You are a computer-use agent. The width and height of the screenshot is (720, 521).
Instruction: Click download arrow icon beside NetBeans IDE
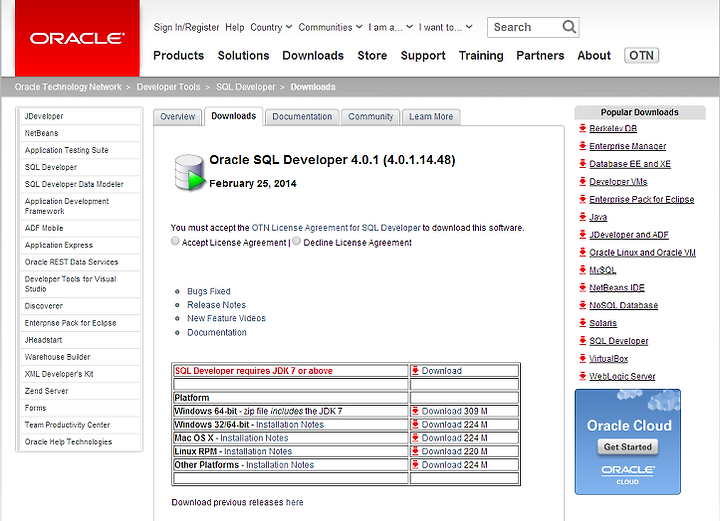pos(583,287)
